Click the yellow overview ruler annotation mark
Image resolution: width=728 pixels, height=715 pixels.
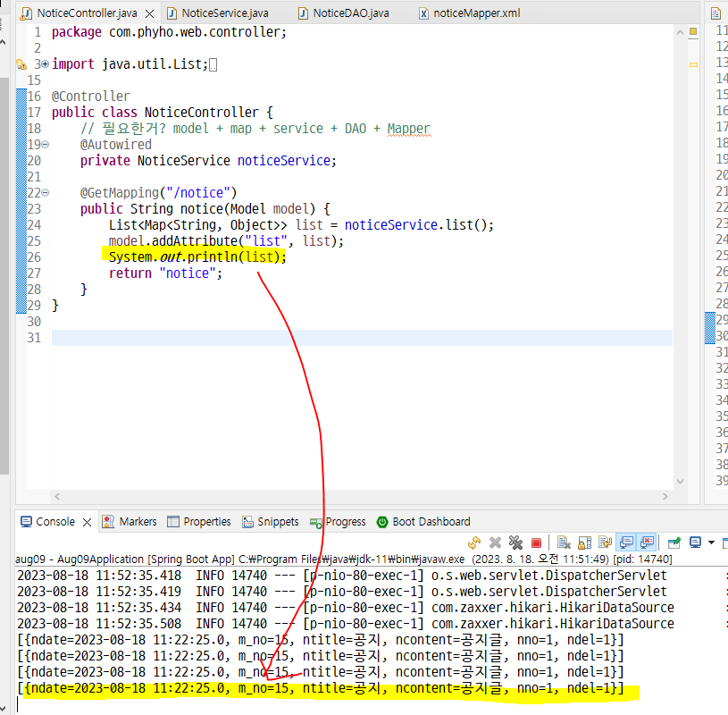tap(693, 65)
